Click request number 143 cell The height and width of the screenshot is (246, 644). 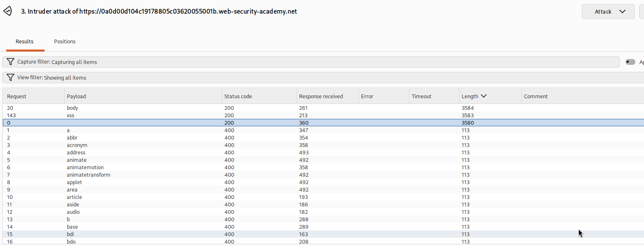click(12, 116)
